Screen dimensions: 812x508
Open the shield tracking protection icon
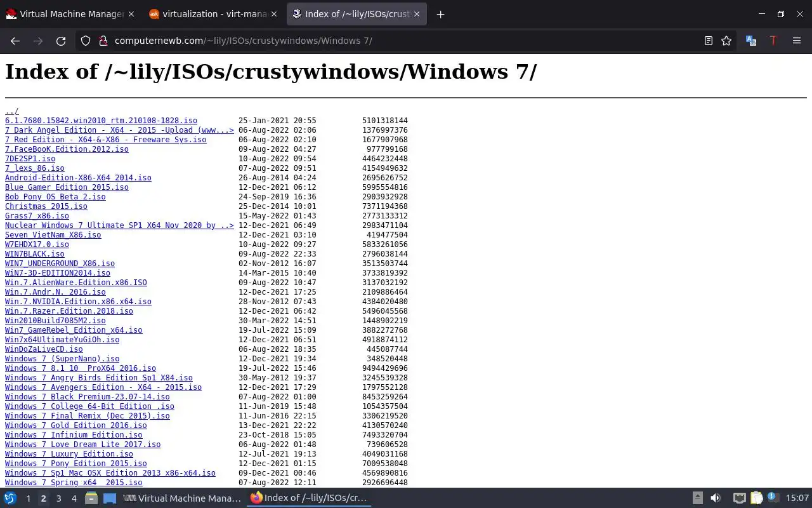pyautogui.click(x=86, y=41)
